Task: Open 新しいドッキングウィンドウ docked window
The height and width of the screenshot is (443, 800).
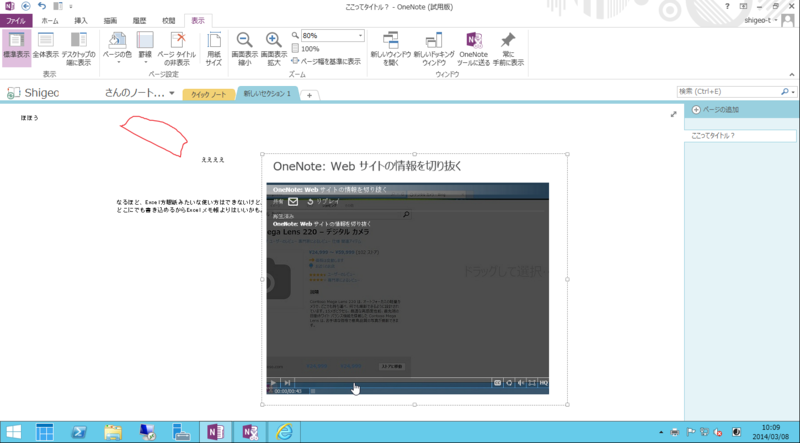Action: point(434,48)
